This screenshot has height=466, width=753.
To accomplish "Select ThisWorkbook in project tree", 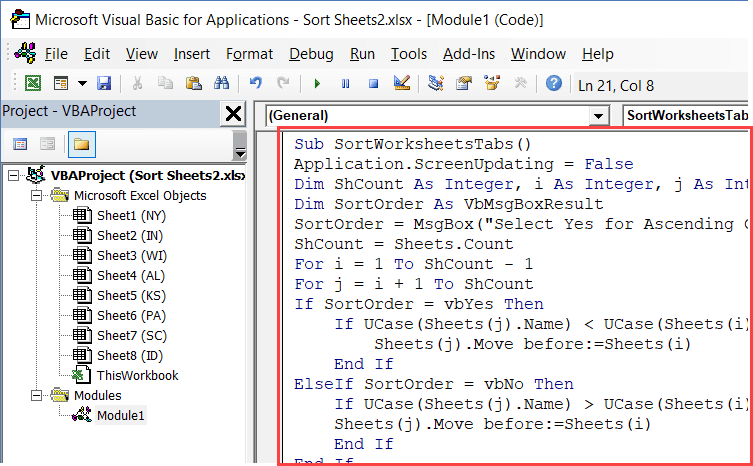I will click(137, 375).
